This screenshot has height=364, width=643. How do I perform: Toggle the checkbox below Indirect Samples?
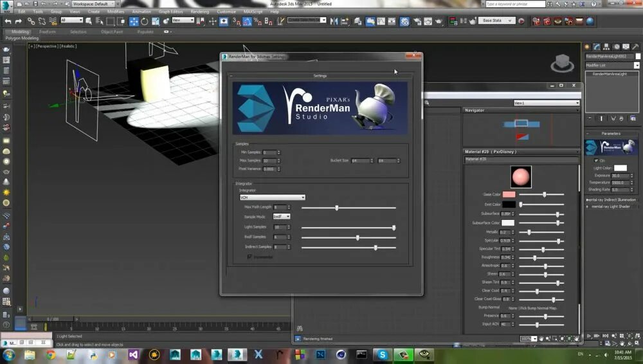pyautogui.click(x=249, y=257)
